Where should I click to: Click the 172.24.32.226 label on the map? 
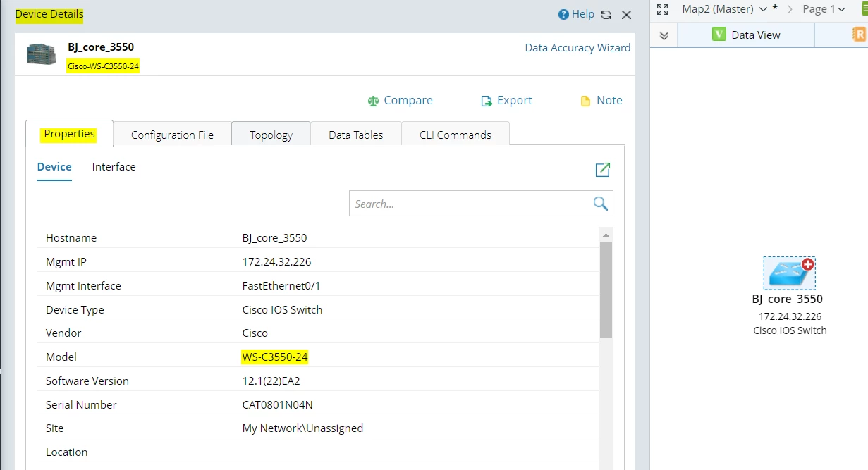[x=790, y=317]
